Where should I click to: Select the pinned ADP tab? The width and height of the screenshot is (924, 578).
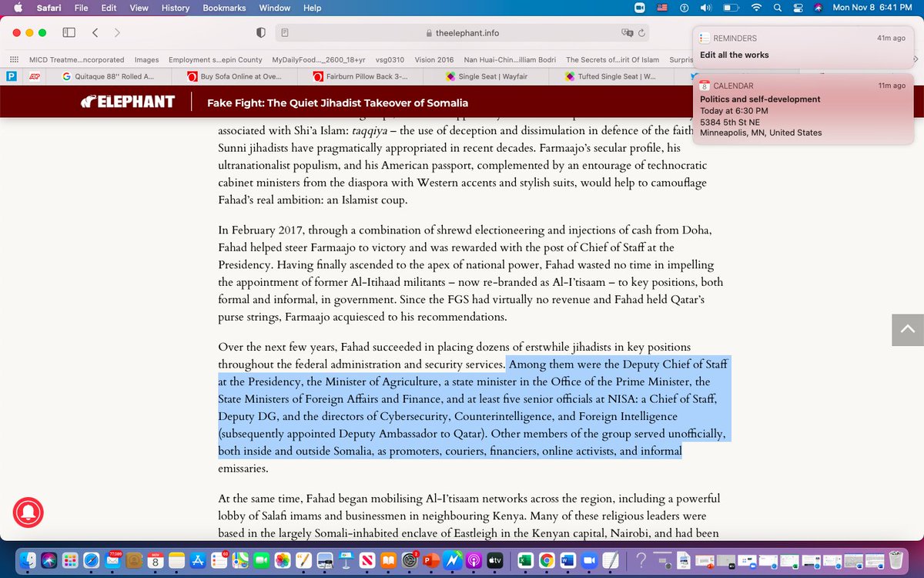coord(35,76)
